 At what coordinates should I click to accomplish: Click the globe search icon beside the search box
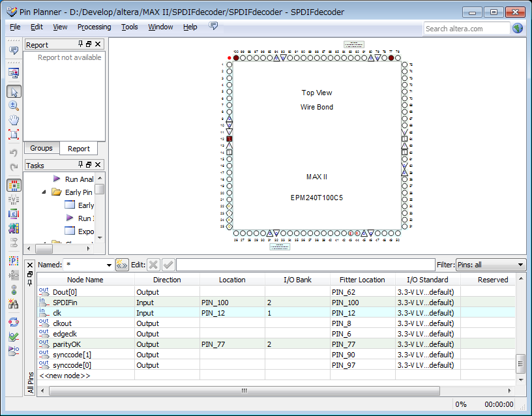518,29
